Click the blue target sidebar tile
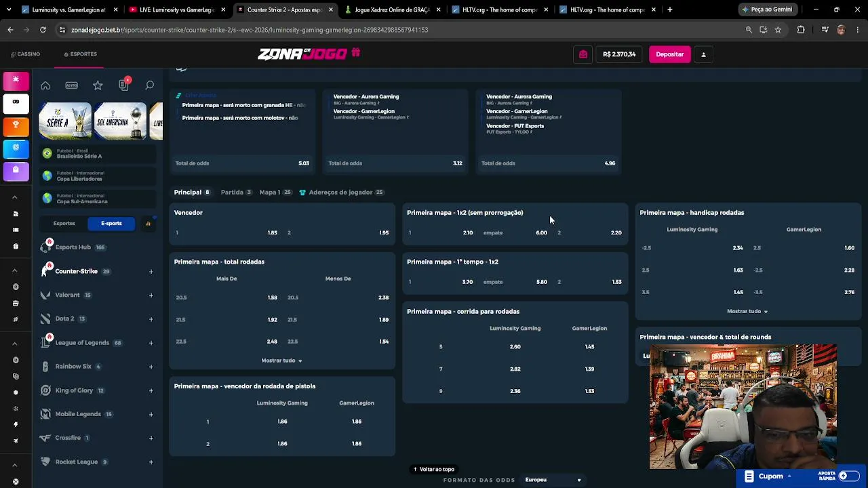 16,148
